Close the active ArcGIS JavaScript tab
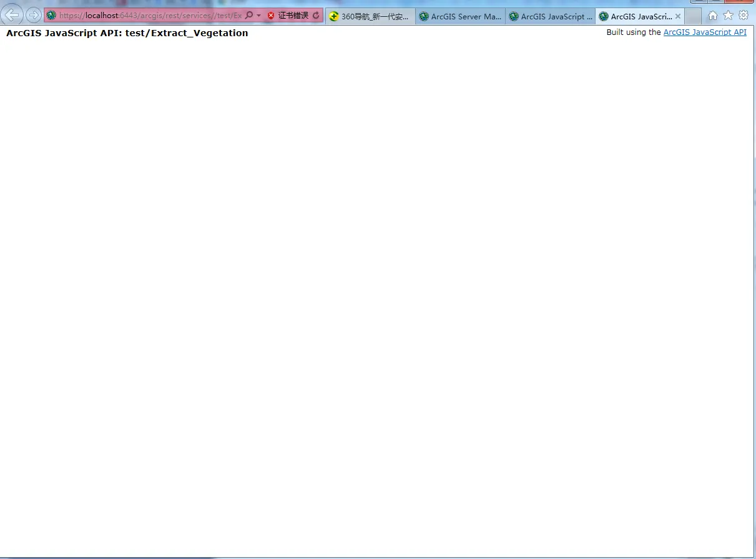This screenshot has width=756, height=559. pyautogui.click(x=678, y=16)
